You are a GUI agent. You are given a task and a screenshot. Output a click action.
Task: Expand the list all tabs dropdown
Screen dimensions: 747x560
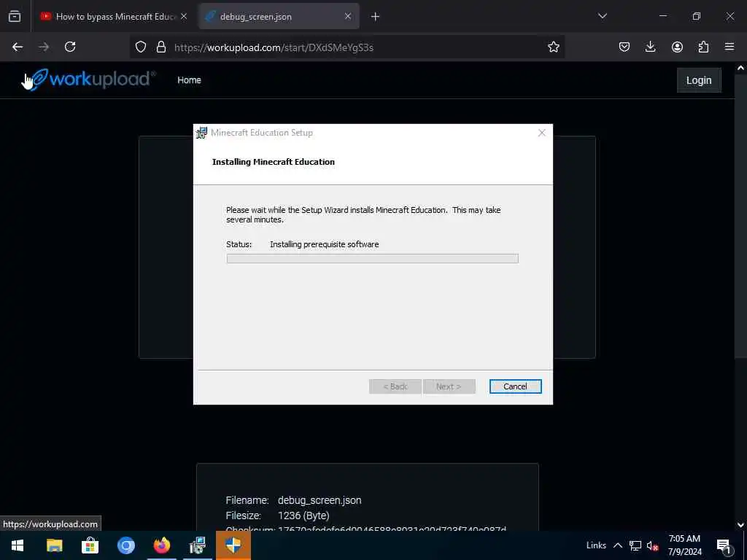click(602, 16)
